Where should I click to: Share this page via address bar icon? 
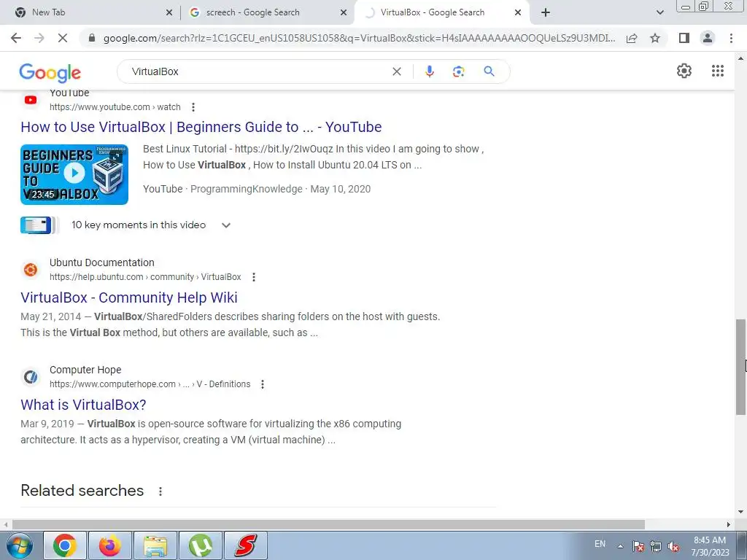[x=632, y=38]
